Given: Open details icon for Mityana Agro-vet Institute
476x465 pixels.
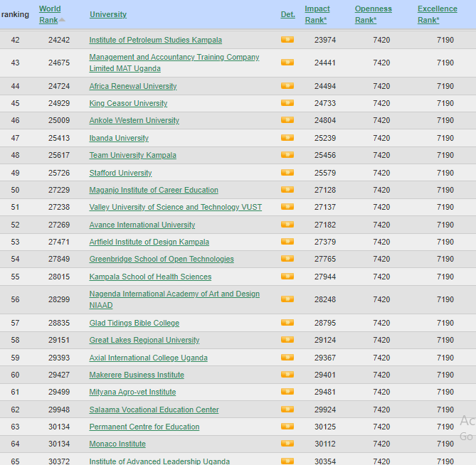Looking at the screenshot, I should 287,391.
